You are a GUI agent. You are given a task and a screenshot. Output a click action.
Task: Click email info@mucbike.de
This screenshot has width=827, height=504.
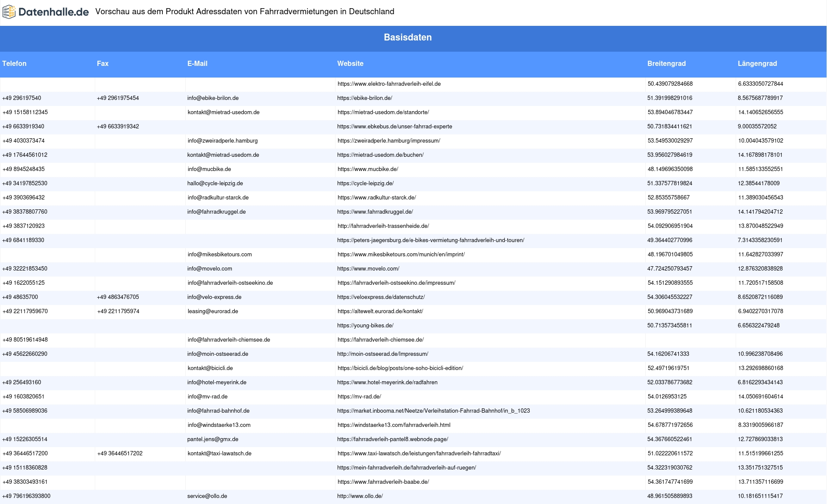[x=209, y=169]
